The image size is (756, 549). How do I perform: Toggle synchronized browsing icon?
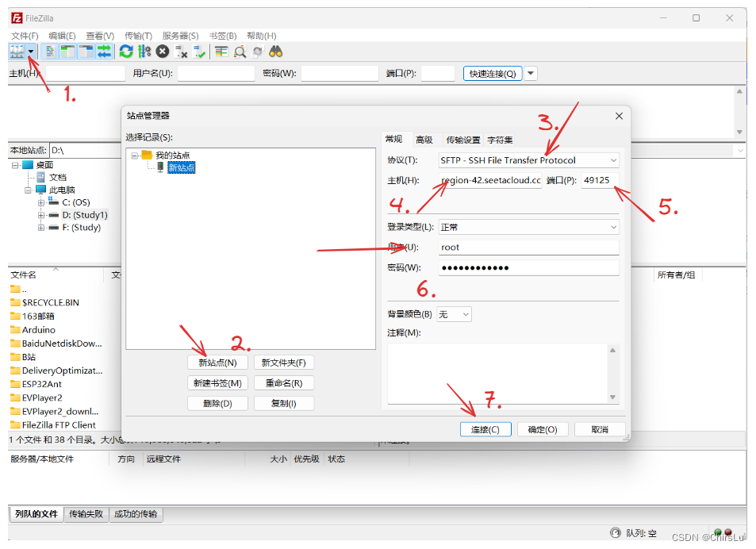(258, 52)
